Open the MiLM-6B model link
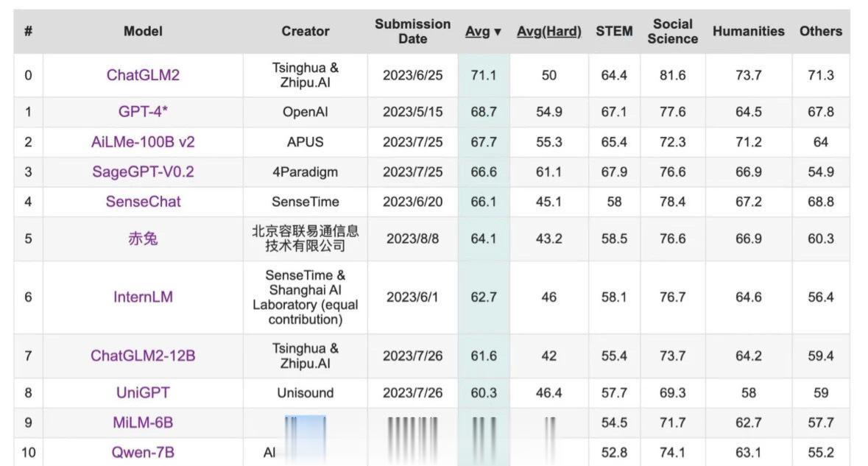The image size is (868, 466). (x=142, y=422)
